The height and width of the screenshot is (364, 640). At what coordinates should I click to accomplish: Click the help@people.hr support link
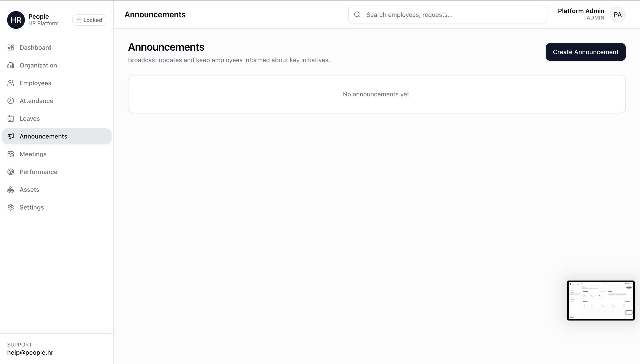30,352
